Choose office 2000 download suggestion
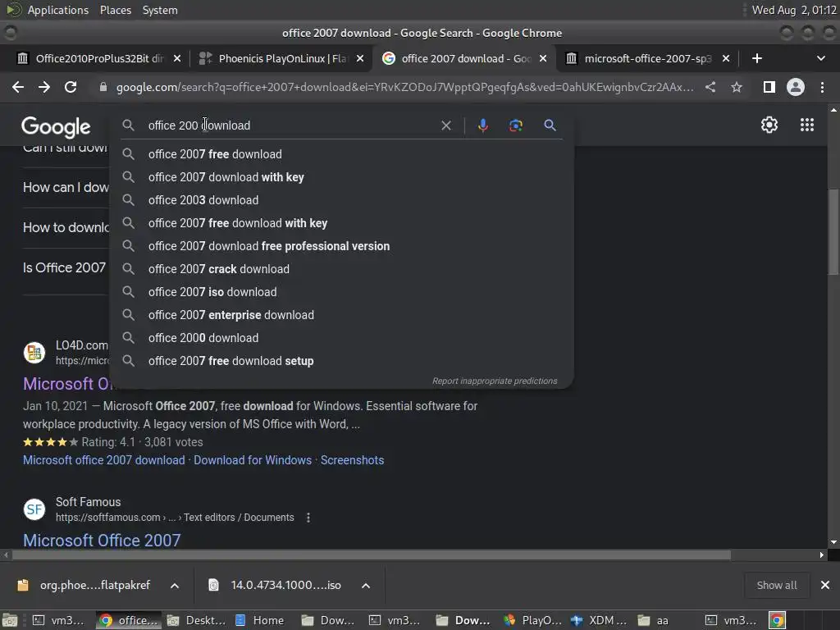 342,339
